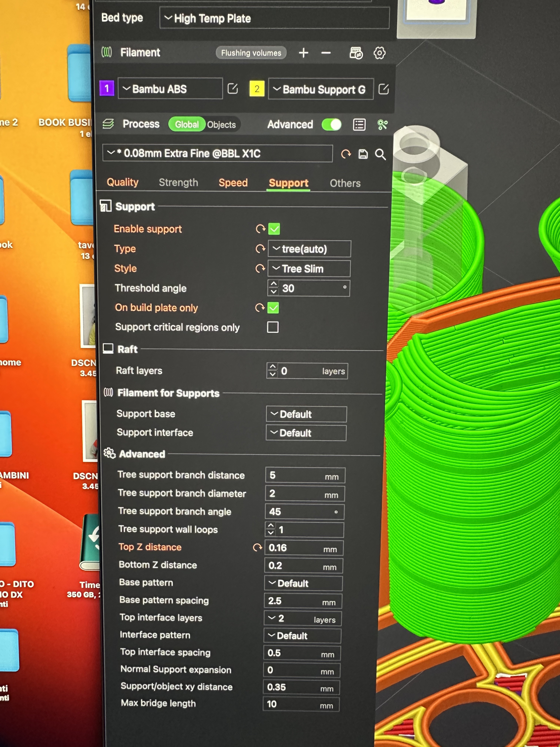Screen dimensions: 560x747
Task: Remove last filament with minus icon
Action: pyautogui.click(x=326, y=53)
